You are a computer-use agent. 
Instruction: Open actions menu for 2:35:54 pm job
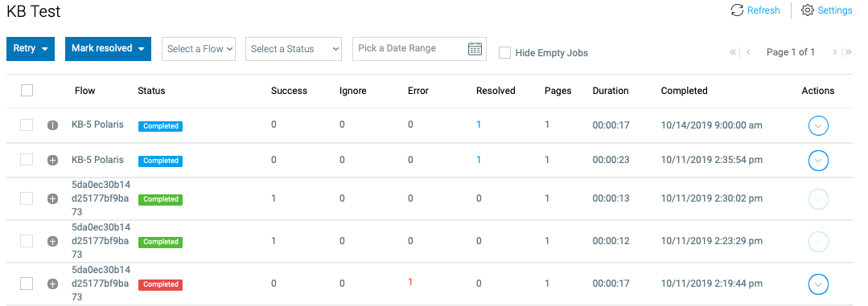click(818, 161)
